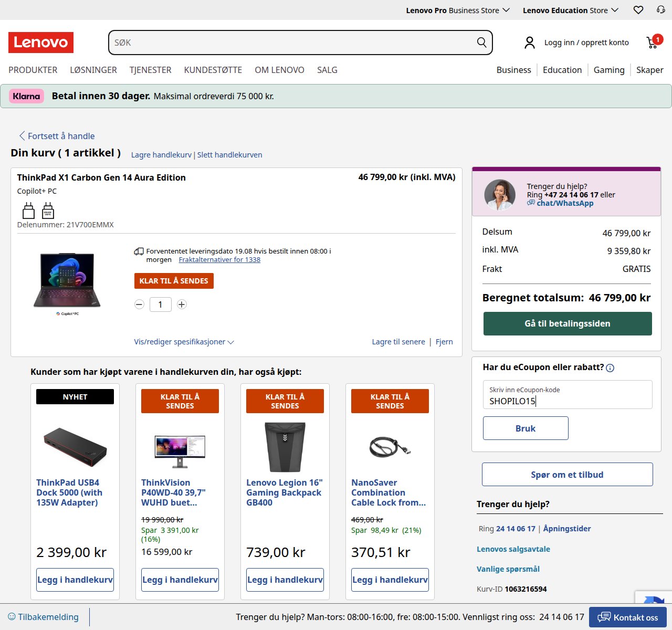The height and width of the screenshot is (630, 672).
Task: Open the KUNDESTØTTE menu
Action: click(213, 70)
